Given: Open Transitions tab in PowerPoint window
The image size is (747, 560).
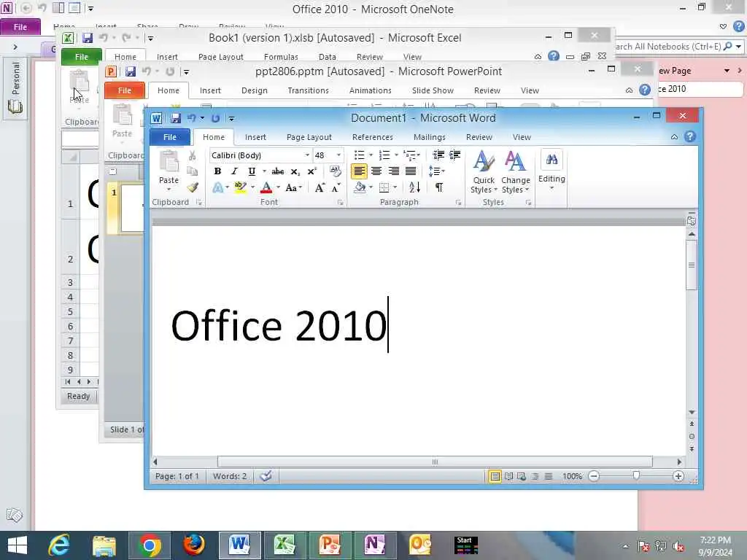Looking at the screenshot, I should click(308, 90).
